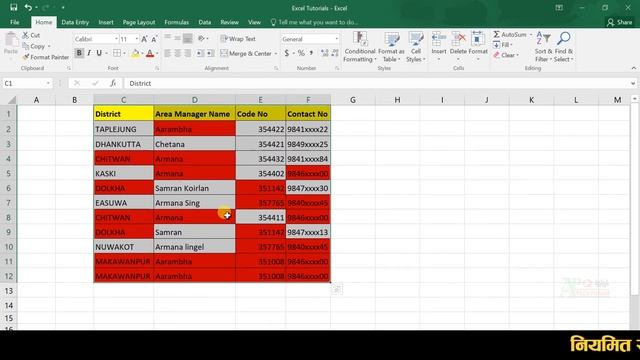Select the cell containing 354421
Viewport: 640px width, 360px height.
[x=260, y=144]
